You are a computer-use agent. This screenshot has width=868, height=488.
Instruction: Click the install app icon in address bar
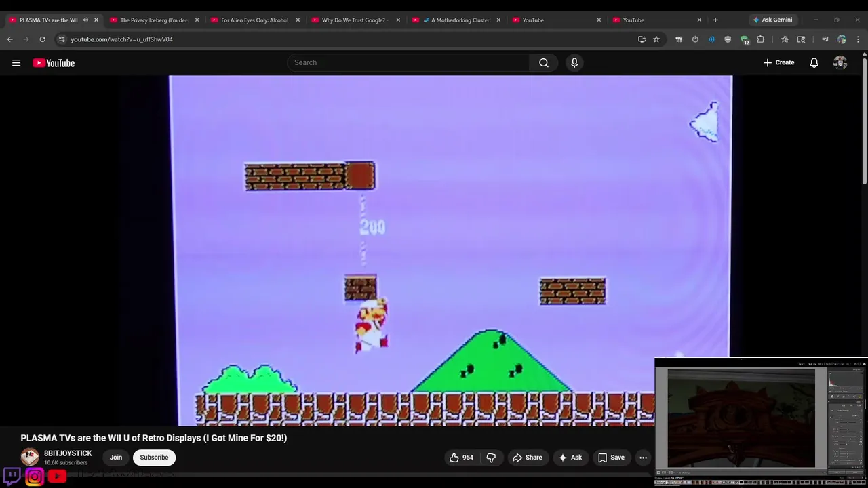(x=642, y=39)
